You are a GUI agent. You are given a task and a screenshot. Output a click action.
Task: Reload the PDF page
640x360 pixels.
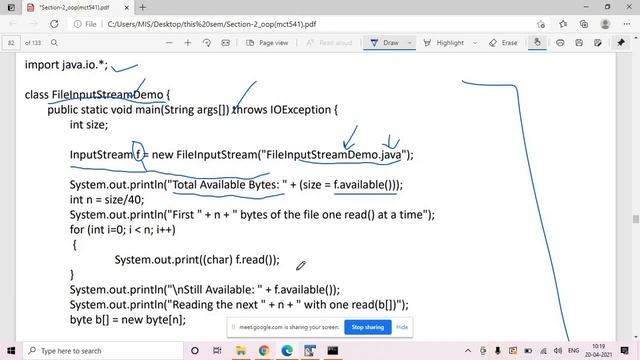54,24
